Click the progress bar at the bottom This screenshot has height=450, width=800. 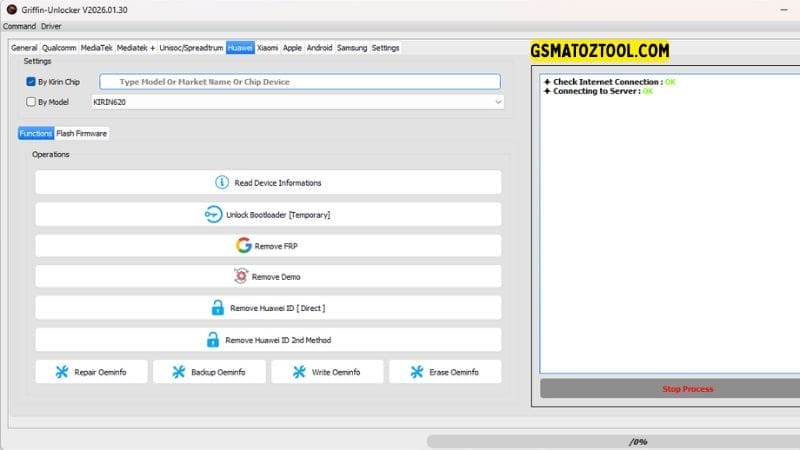(x=610, y=440)
